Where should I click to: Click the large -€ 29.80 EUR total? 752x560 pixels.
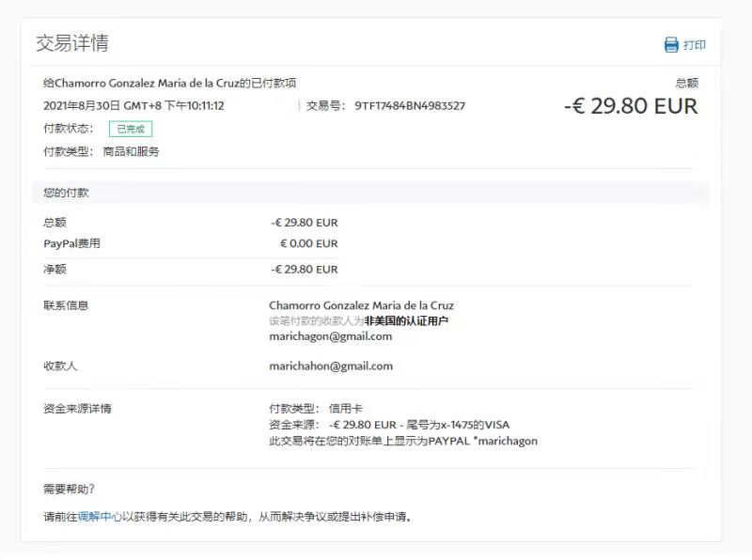coord(631,106)
